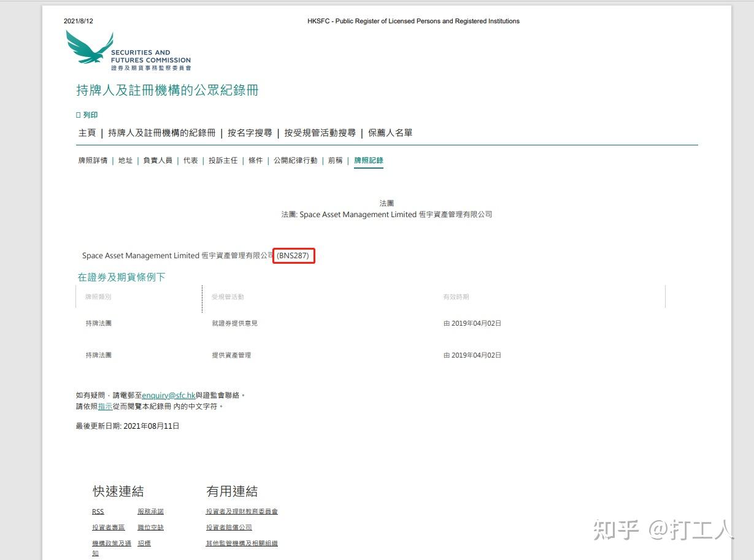This screenshot has height=560, width=754.
Task: Click the enquiry@sfc.hk email link
Action: tap(167, 395)
